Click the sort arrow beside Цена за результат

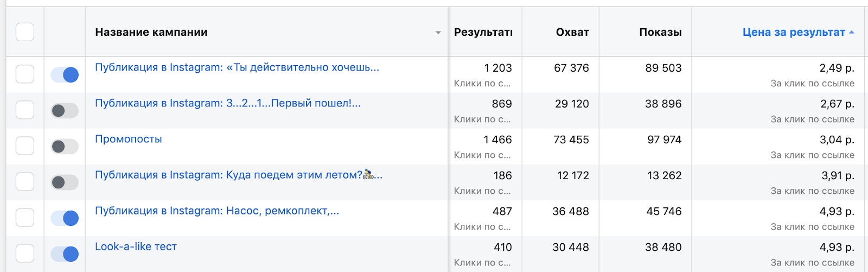click(852, 33)
